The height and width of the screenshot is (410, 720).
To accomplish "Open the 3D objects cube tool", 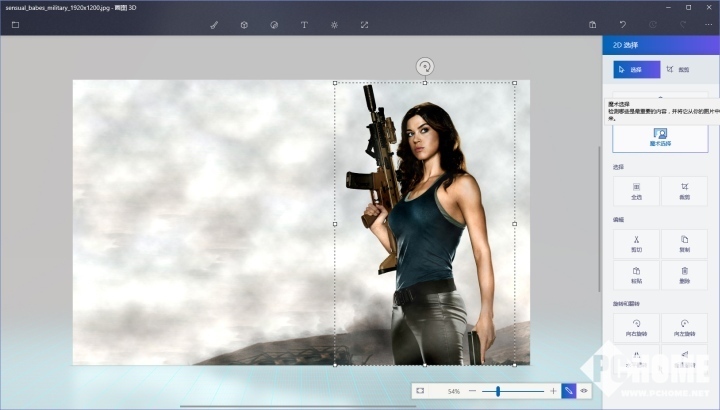I will coord(244,25).
